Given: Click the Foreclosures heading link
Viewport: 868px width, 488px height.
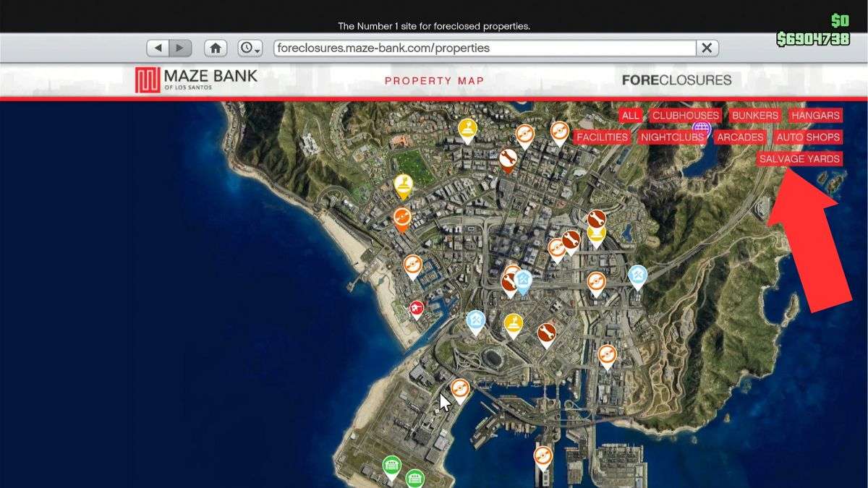Looking at the screenshot, I should click(x=676, y=80).
